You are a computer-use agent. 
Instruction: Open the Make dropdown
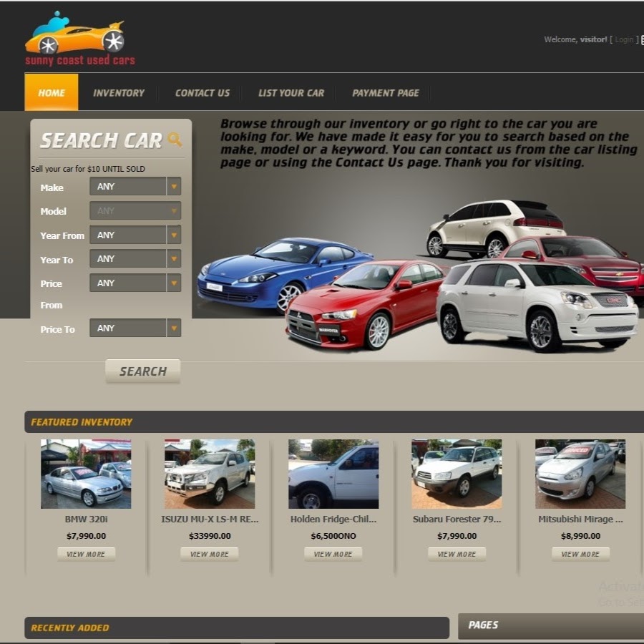pyautogui.click(x=135, y=187)
